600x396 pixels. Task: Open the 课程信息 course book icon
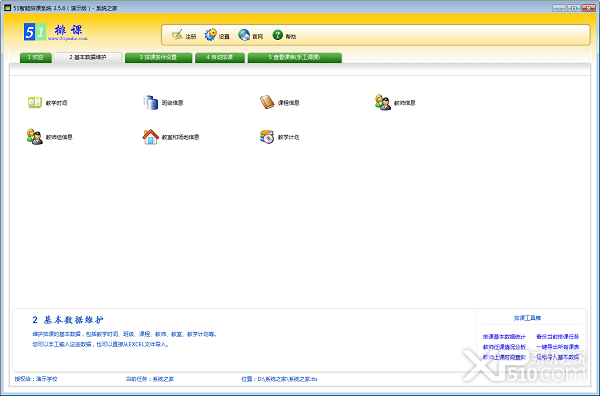click(267, 103)
